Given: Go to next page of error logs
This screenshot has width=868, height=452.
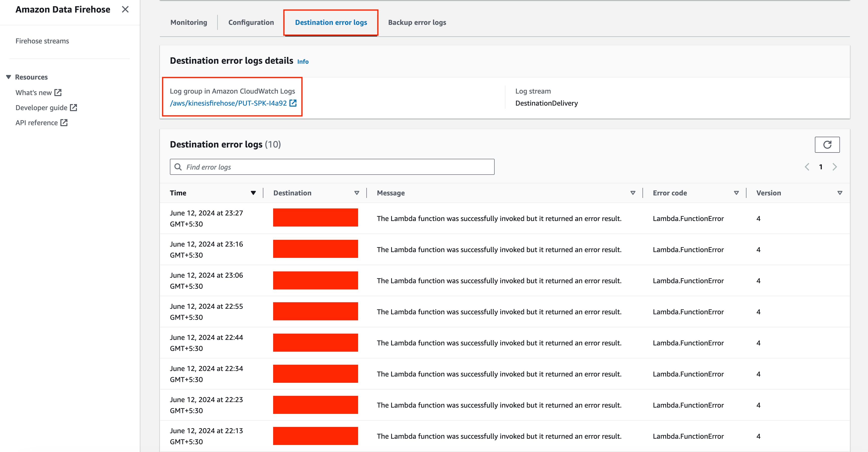Looking at the screenshot, I should point(834,167).
